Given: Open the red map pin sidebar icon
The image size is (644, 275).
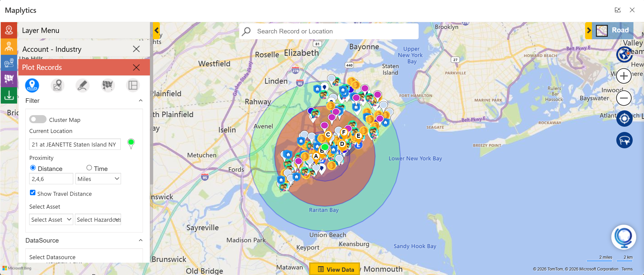Looking at the screenshot, I should tap(9, 30).
